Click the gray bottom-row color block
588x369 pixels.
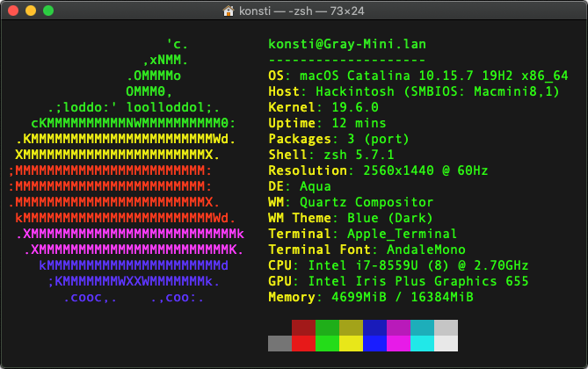279,344
